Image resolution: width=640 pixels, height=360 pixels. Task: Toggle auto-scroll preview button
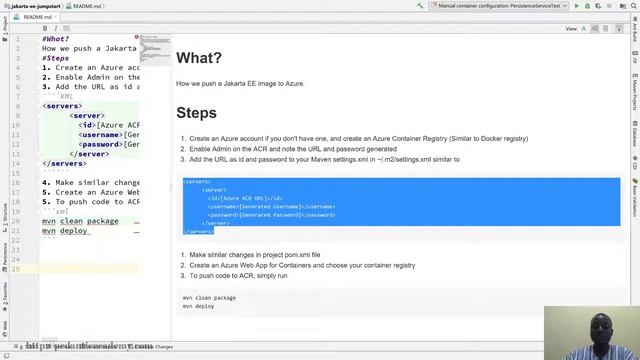pyautogui.click(x=619, y=29)
